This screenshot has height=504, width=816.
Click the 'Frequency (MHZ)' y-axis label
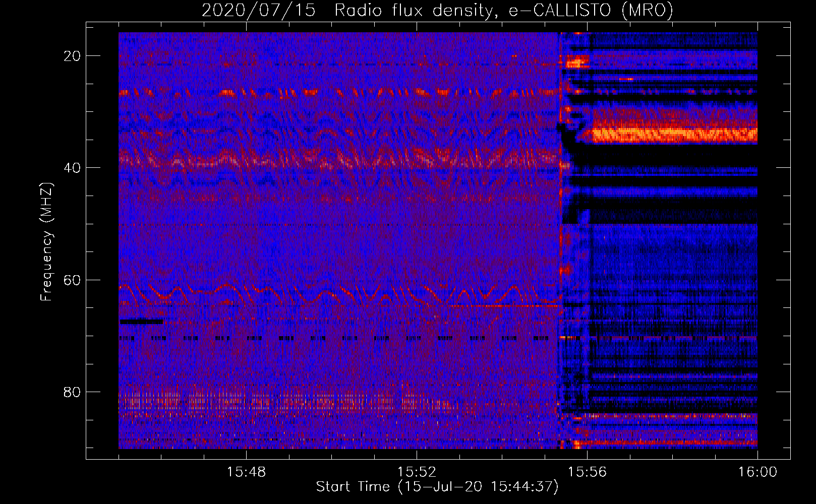46,241
